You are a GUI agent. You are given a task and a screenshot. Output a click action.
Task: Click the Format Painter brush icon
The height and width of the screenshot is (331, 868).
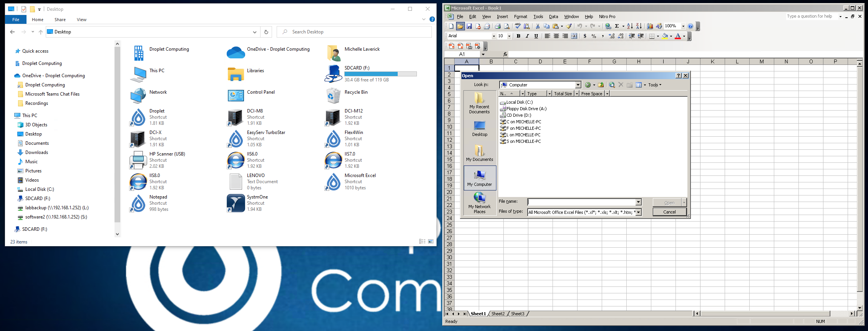(x=569, y=26)
